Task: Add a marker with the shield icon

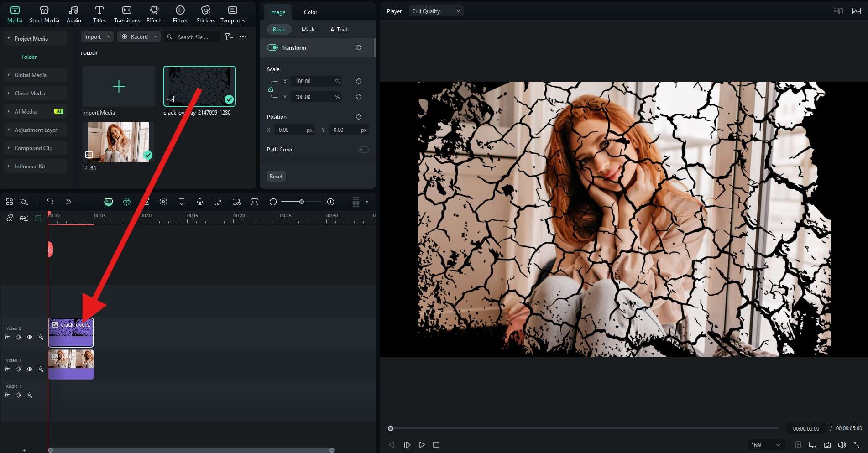Action: point(182,202)
